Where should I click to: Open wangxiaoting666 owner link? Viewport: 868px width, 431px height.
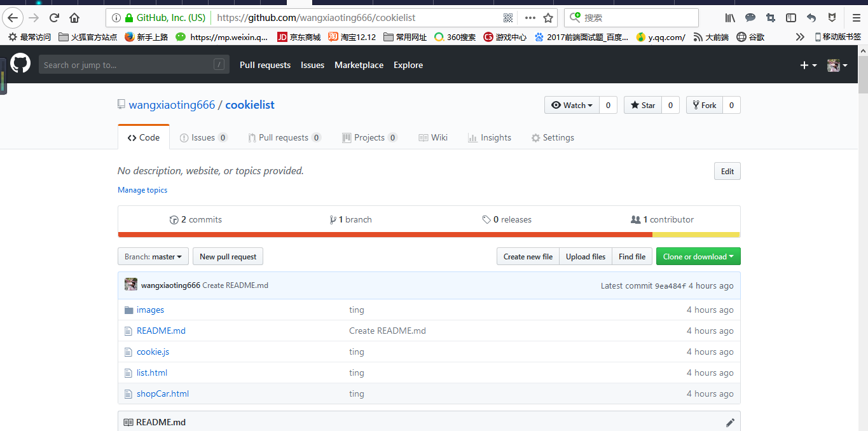point(172,105)
